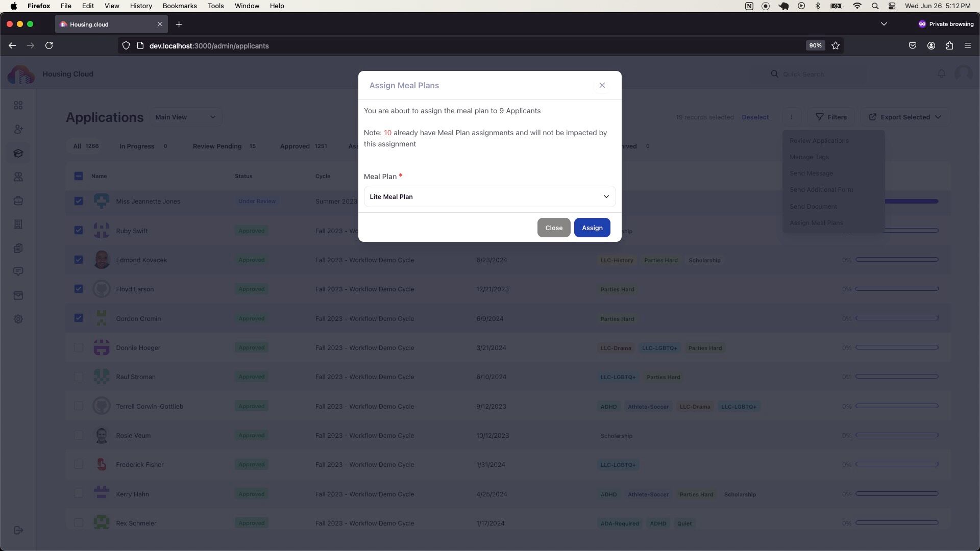Click the notifications bell icon
Screen dimensions: 980x551
pyautogui.click(x=941, y=74)
